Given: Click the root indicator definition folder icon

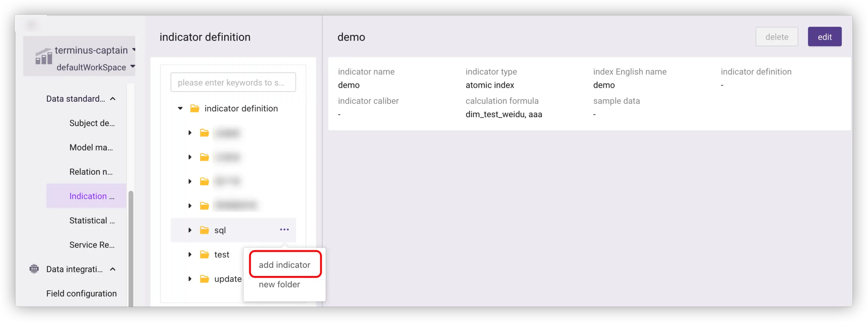Looking at the screenshot, I should click(194, 108).
